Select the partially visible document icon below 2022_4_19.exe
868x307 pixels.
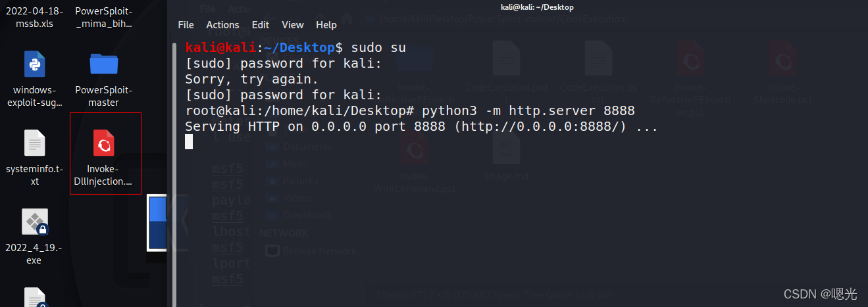click(x=34, y=298)
